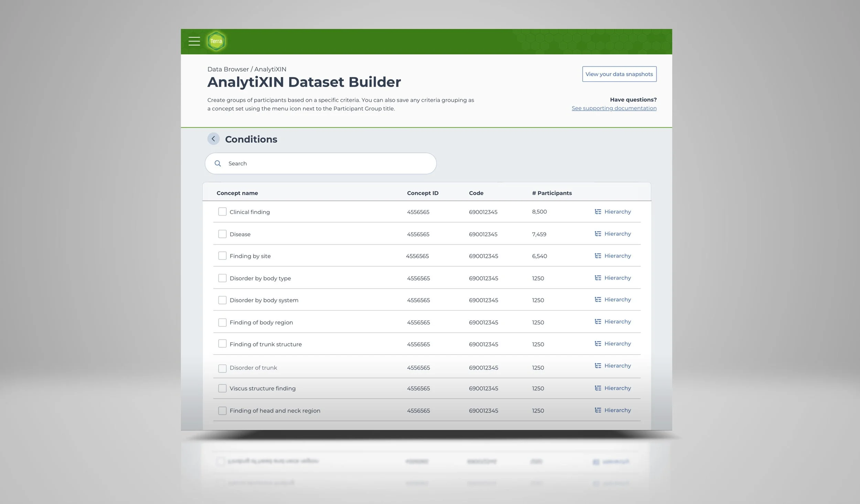Click the Viscus structure finding label
The height and width of the screenshot is (504, 860).
tap(262, 388)
